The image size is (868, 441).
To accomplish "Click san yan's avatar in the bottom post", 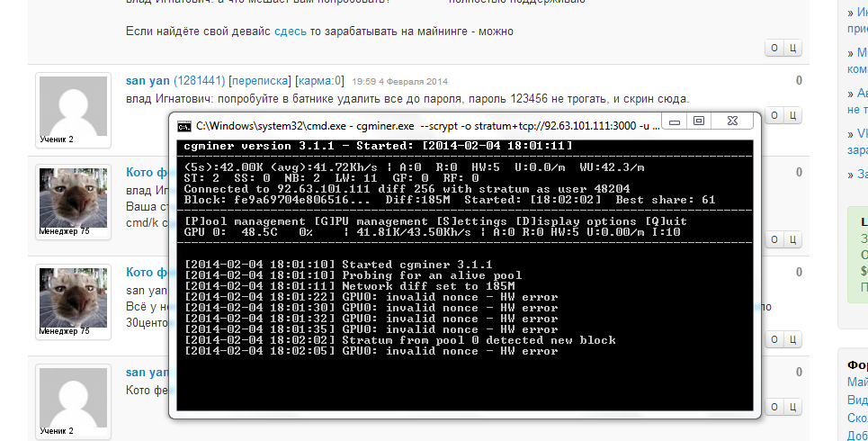I will pyautogui.click(x=73, y=398).
